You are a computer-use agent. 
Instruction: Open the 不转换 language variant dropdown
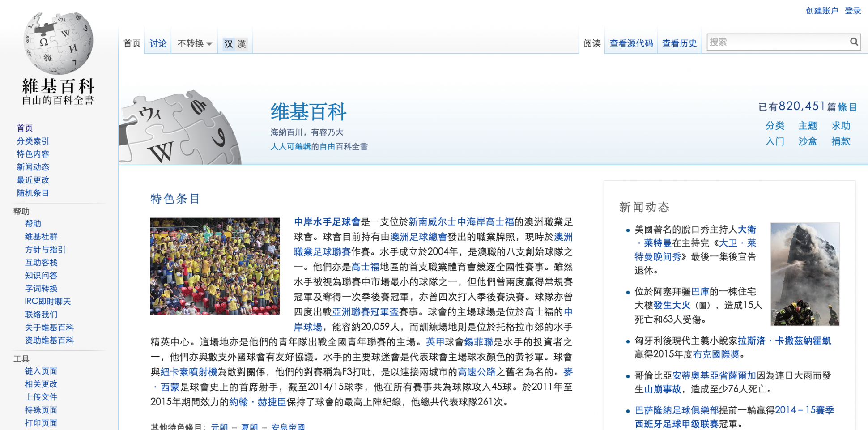(x=195, y=43)
